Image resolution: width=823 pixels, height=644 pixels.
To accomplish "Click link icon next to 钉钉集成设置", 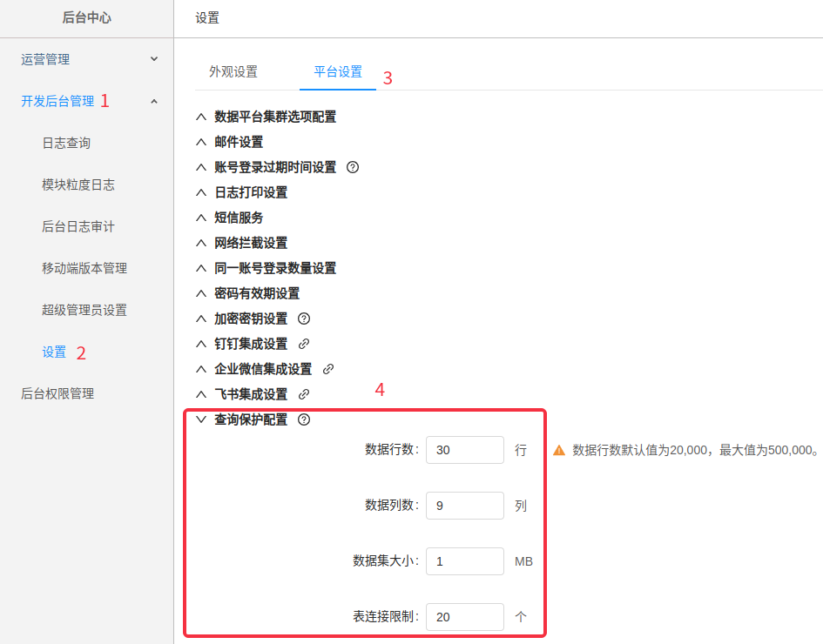I will point(304,344).
